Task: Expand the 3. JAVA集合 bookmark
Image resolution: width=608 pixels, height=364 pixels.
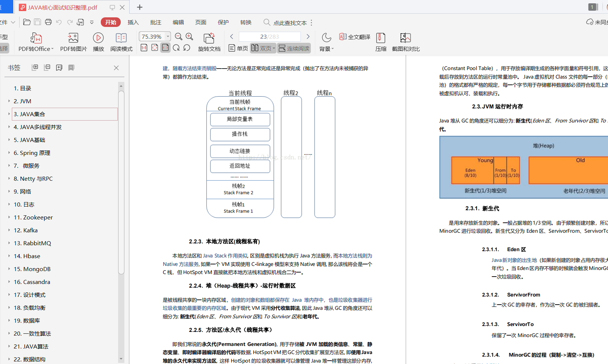Action: click(9, 114)
